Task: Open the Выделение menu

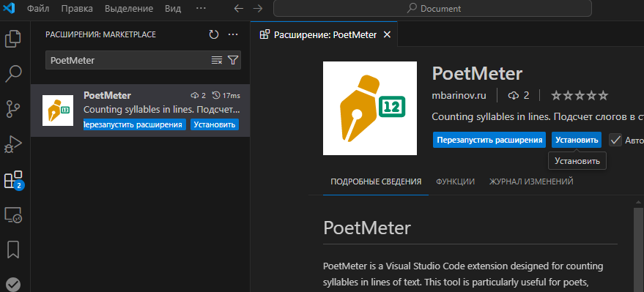Action: 128,9
